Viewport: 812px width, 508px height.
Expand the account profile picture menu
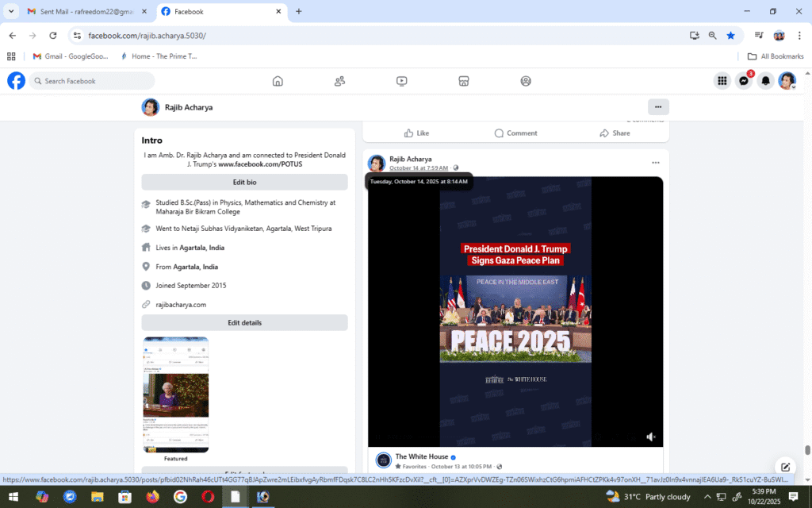pos(787,81)
